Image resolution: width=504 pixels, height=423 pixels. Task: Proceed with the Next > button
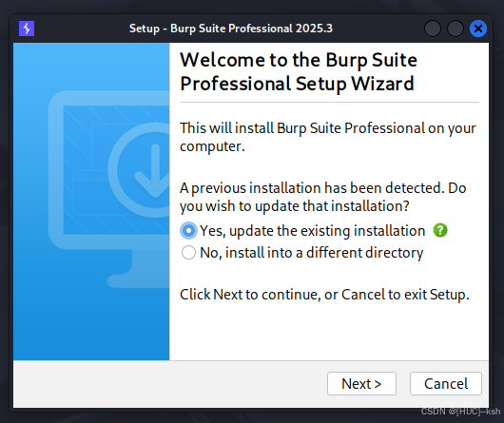pos(361,383)
